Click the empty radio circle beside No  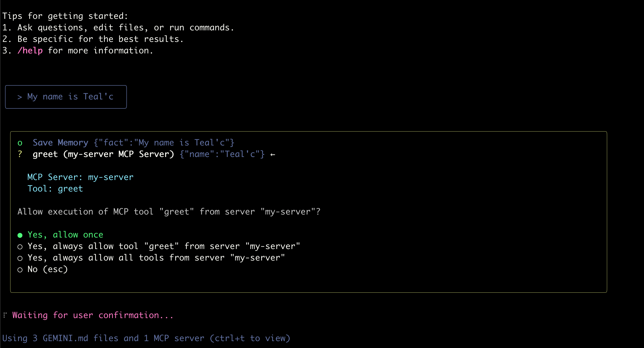click(x=20, y=270)
